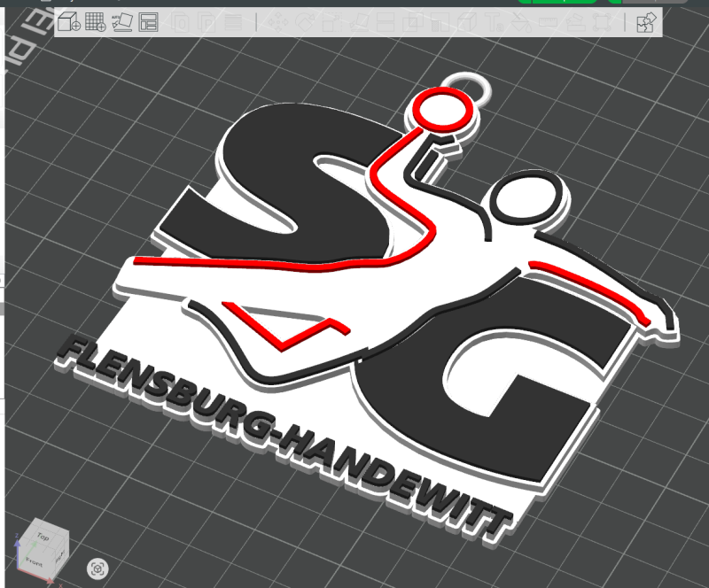Add a new plate with the grid icon
709x588 pixels.
coord(95,22)
